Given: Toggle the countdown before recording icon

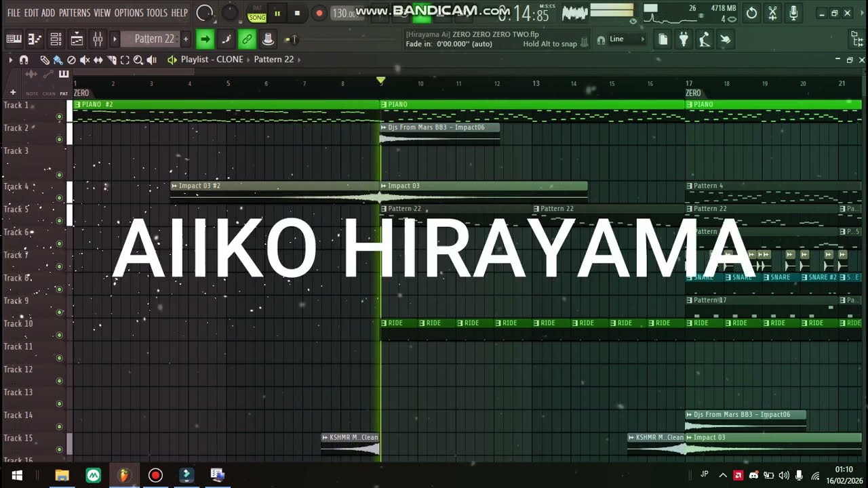Looking at the screenshot, I should [x=226, y=39].
